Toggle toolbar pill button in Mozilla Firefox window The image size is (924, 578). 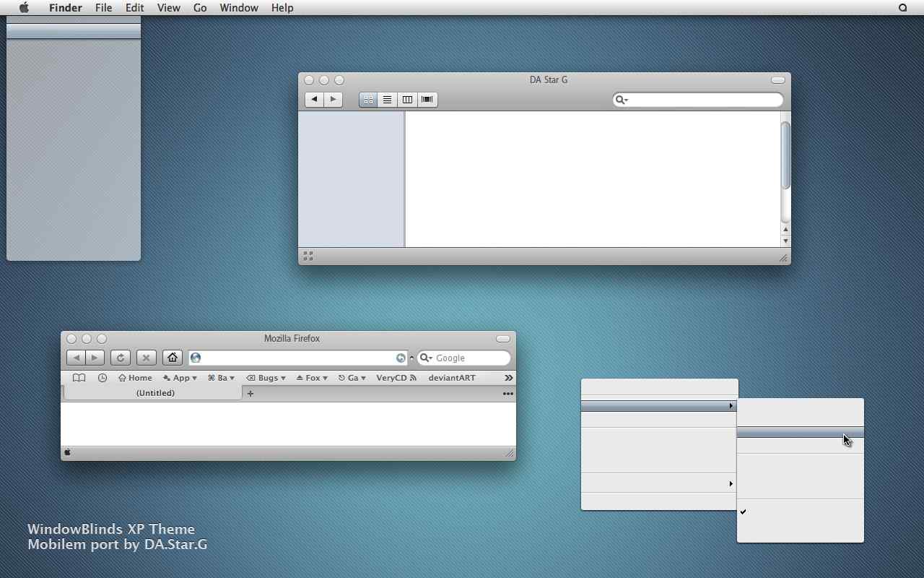(x=503, y=339)
